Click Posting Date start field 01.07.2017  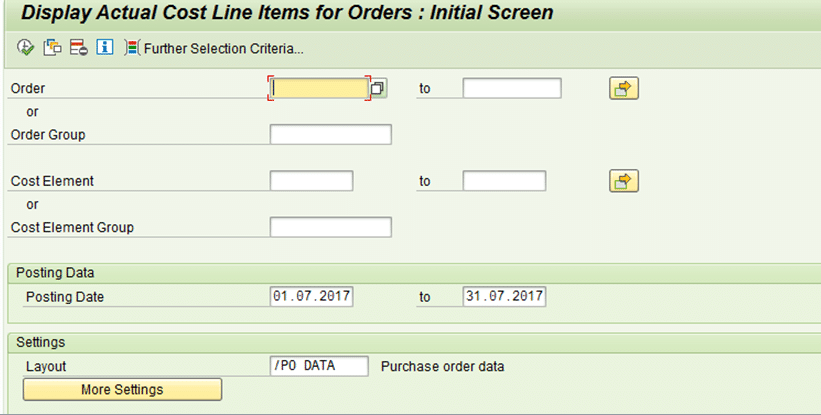pyautogui.click(x=311, y=296)
